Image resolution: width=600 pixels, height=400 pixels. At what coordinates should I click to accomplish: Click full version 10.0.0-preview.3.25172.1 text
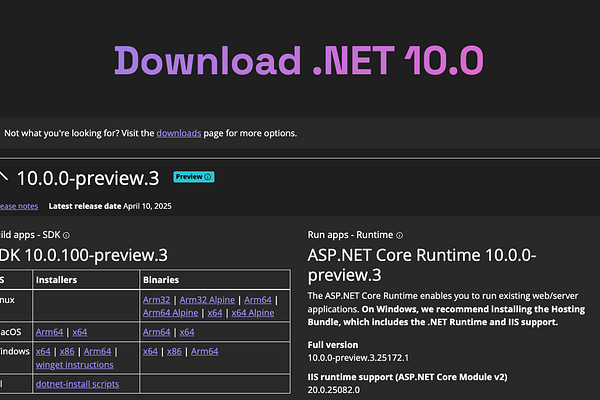pos(358,358)
